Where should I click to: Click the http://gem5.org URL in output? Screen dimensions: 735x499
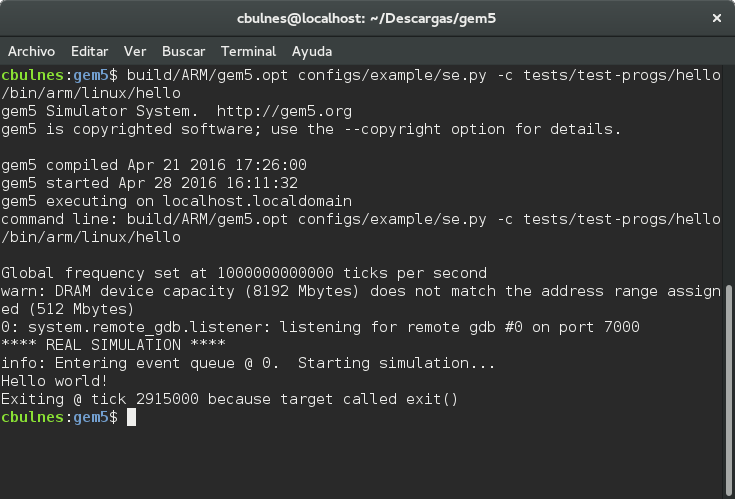[x=284, y=112]
